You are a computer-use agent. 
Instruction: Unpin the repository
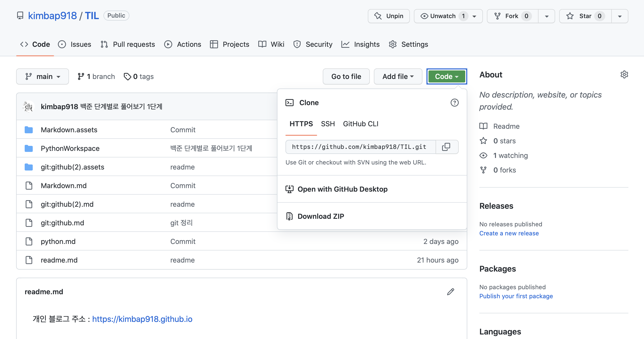point(389,16)
